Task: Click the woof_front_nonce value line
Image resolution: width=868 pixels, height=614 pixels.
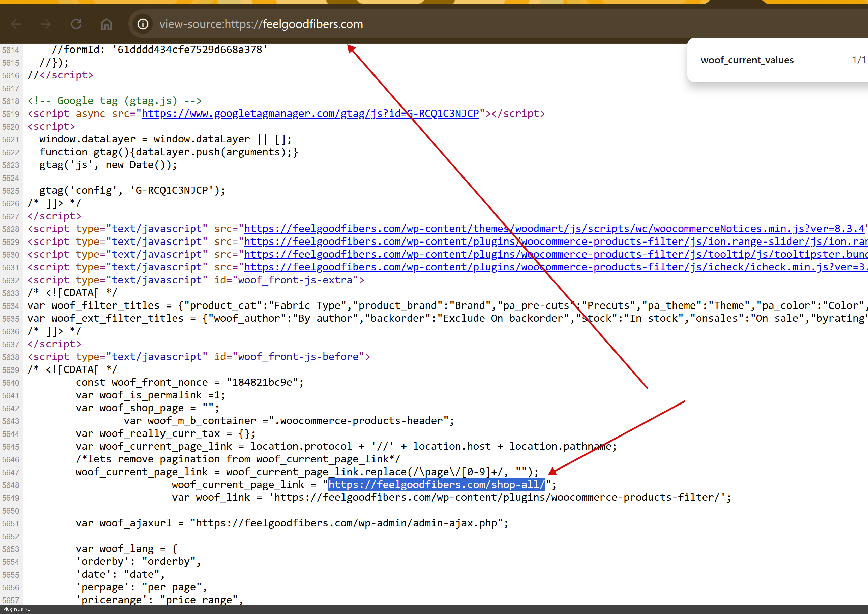Action: click(189, 383)
